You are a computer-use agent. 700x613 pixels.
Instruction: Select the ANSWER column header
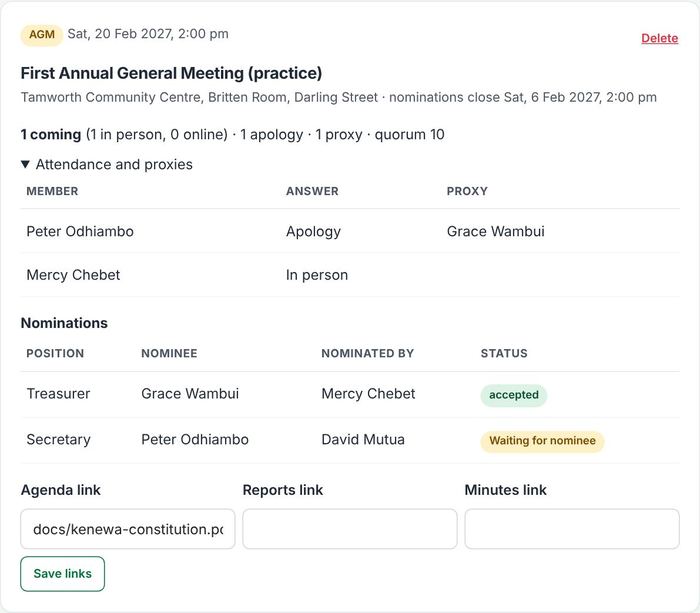point(312,191)
